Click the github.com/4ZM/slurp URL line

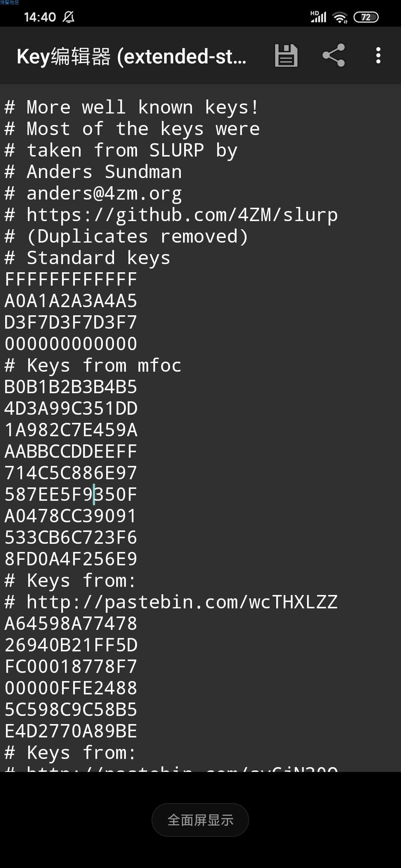171,215
